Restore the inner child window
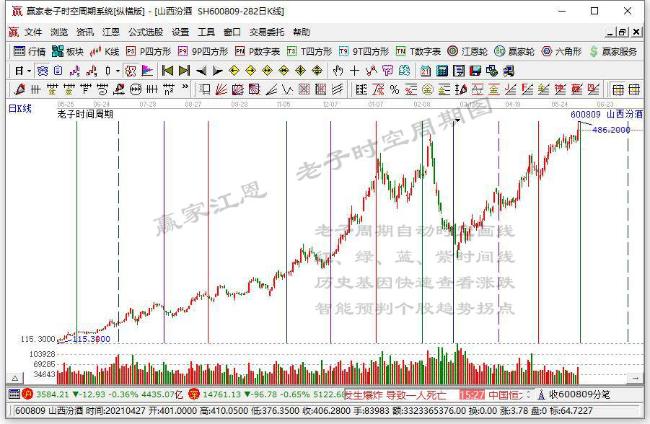Image resolution: width=650 pixels, height=424 pixels. coord(623,32)
